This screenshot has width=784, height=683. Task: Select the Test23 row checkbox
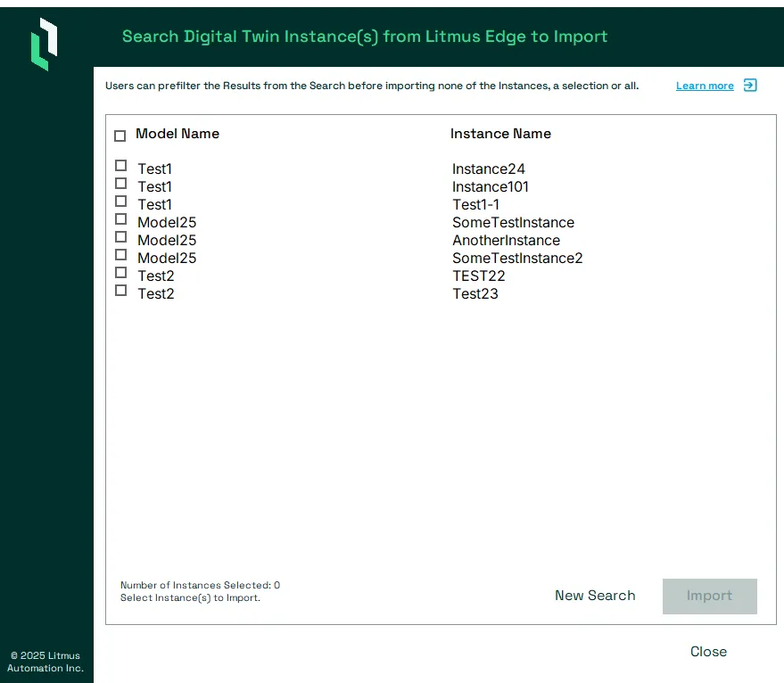[120, 291]
